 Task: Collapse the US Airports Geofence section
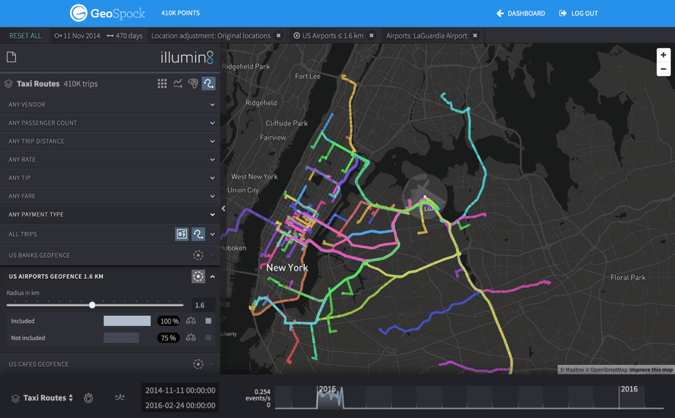(212, 277)
